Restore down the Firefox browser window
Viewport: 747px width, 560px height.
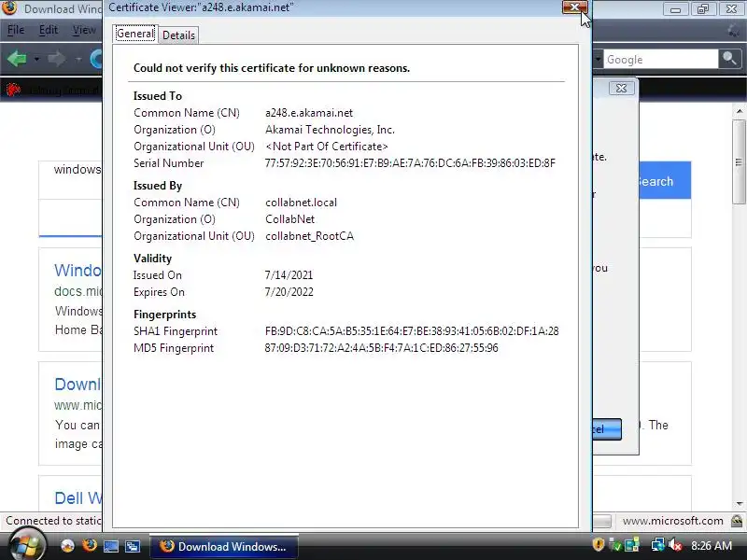(x=703, y=9)
